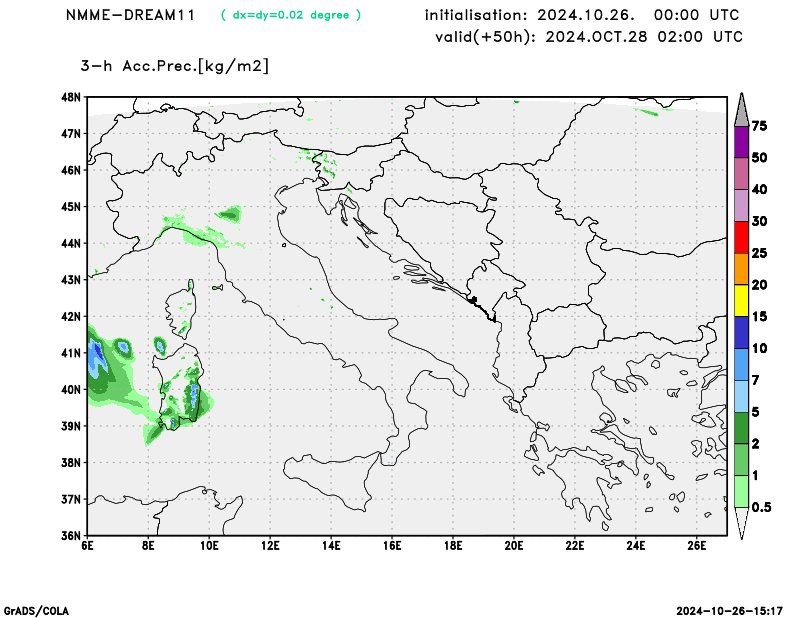This screenshot has height=618, width=800.
Task: Click the blue precipitation maximum near 41N 6E
Action: coord(96,357)
